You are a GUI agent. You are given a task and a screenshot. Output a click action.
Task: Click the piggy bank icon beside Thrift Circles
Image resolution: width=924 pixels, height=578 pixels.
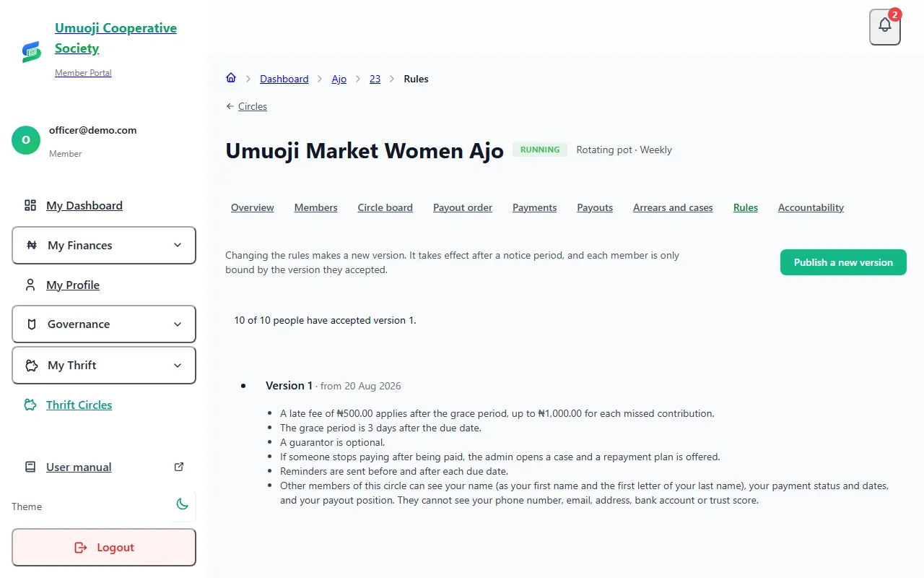[30, 405]
